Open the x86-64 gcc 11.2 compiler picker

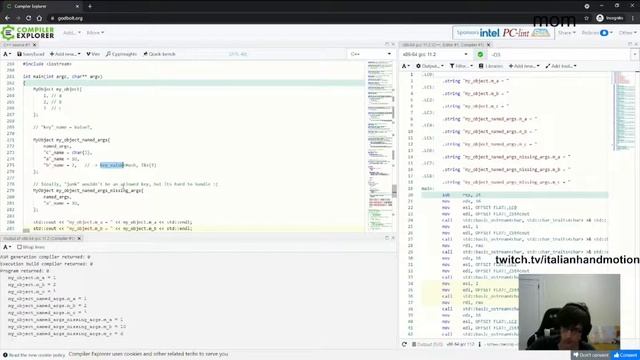click(435, 54)
